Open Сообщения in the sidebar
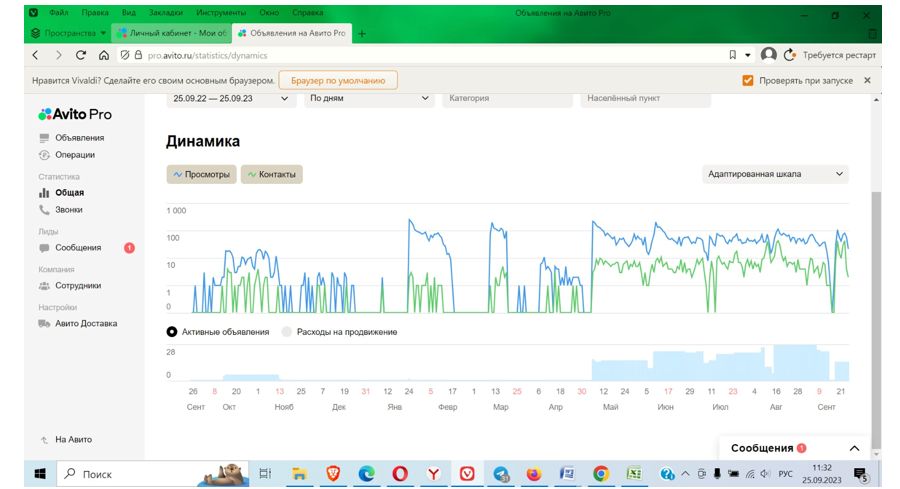 point(78,248)
